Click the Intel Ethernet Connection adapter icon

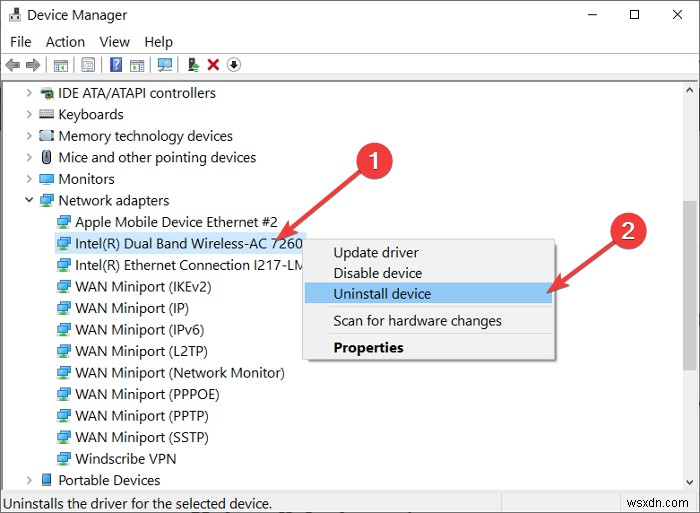point(63,265)
